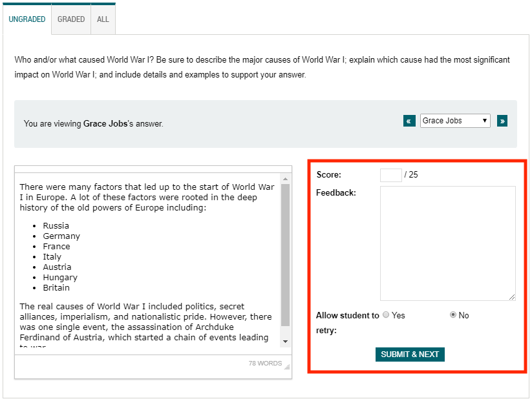Screen dimensions: 532x401
Task: Select Yes for allow student to retry
Action: [x=386, y=314]
